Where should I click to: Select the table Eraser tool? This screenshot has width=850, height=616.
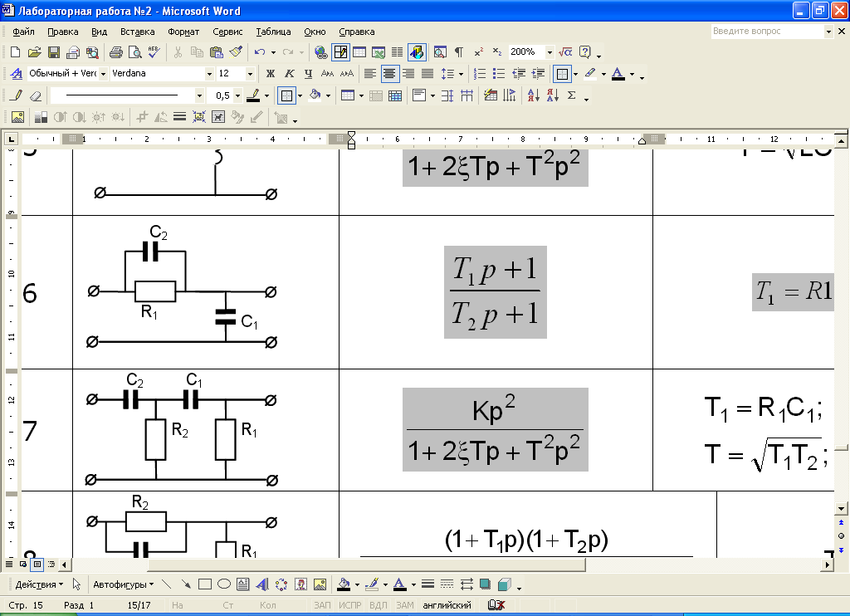pos(35,96)
